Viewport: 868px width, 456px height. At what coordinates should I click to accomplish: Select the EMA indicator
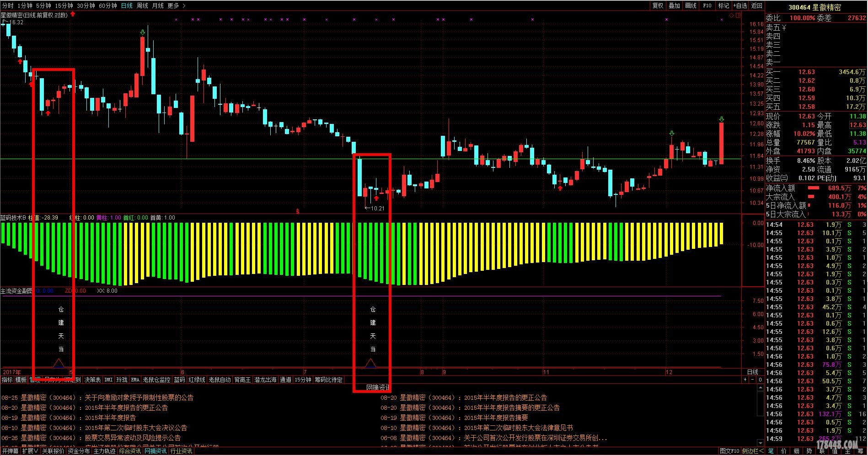pyautogui.click(x=135, y=380)
